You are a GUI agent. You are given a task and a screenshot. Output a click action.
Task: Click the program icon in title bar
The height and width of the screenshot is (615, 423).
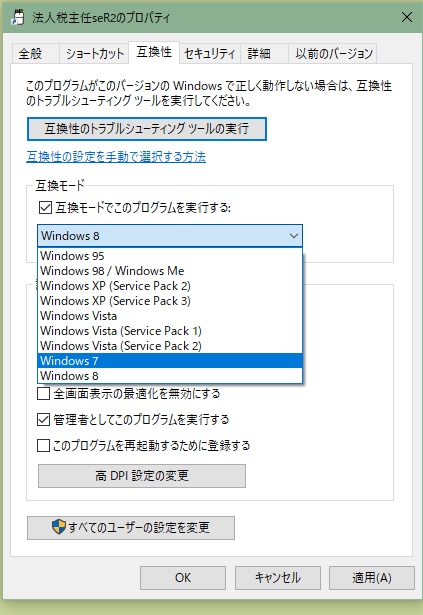[x=18, y=17]
